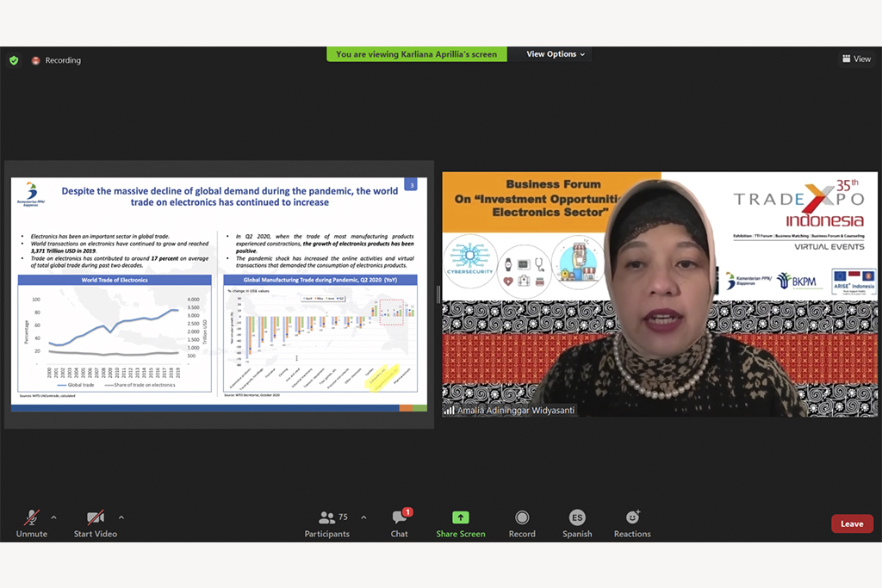Click the World Trade of Electronics chart
This screenshot has width=882, height=588.
pos(115,333)
